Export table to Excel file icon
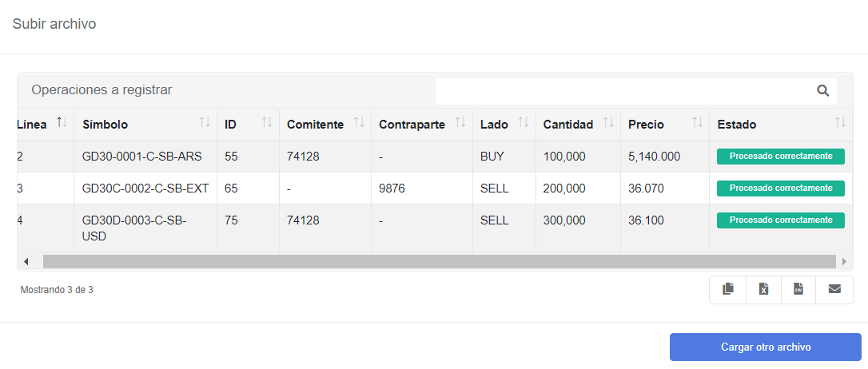868x369 pixels. pos(763,289)
